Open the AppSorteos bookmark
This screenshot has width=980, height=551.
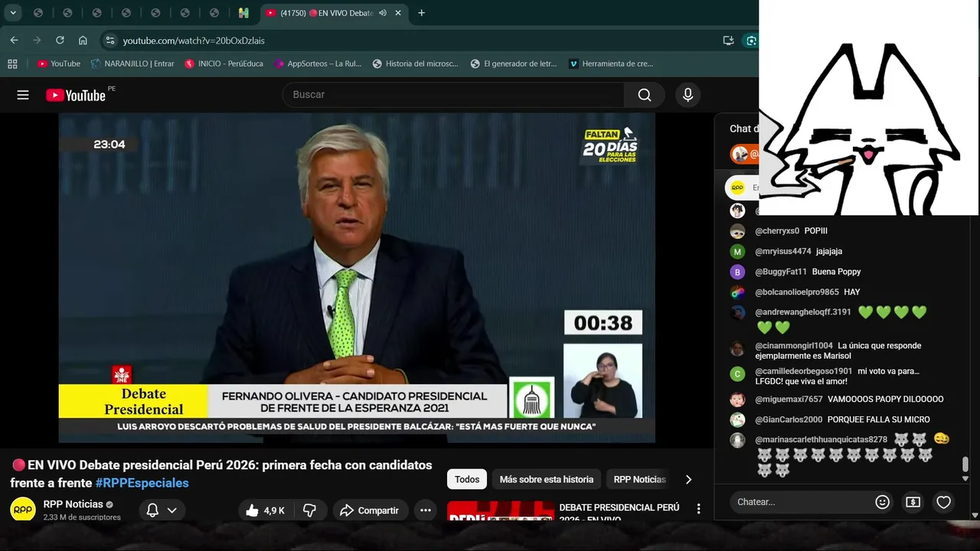(318, 64)
